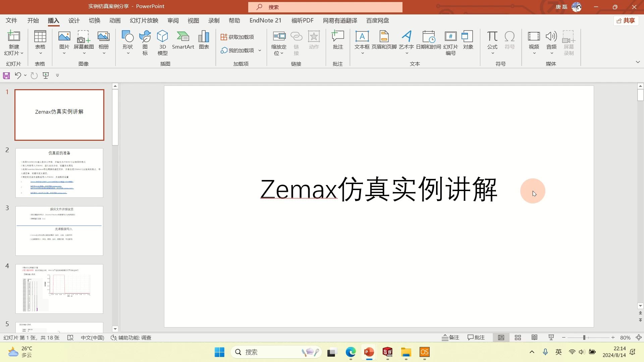This screenshot has width=644, height=362.
Task: Start the slideshow from status bar
Action: pos(551,338)
